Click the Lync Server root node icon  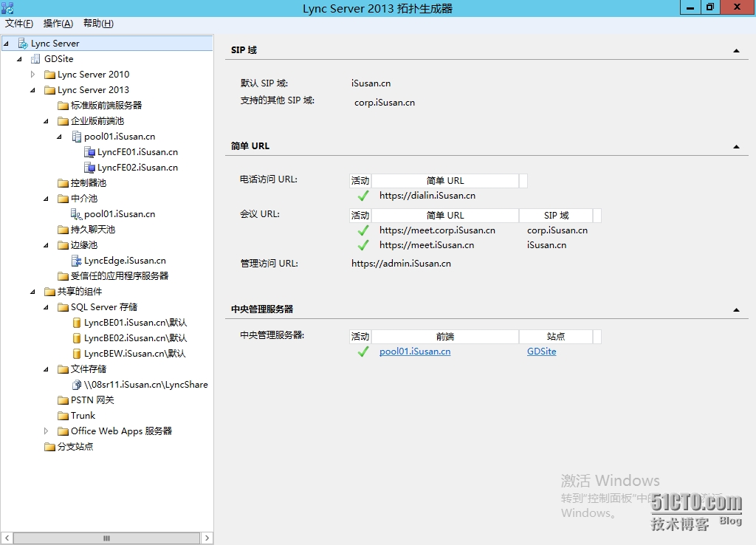point(23,44)
